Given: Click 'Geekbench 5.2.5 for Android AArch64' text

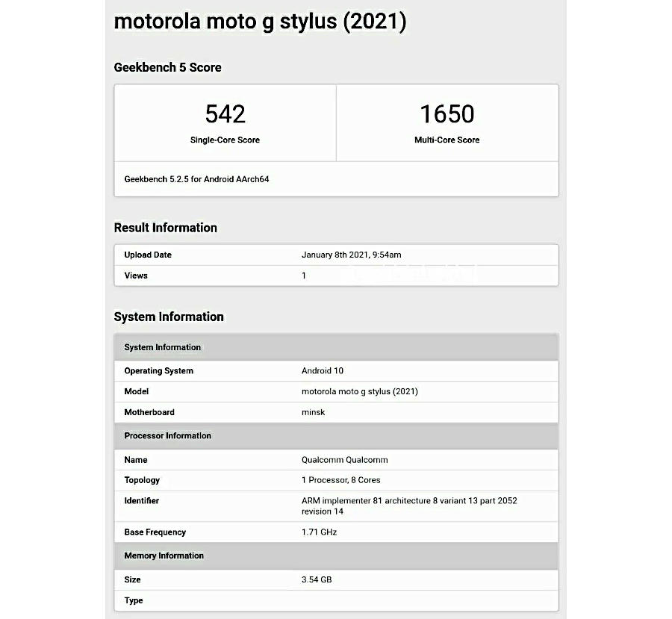Looking at the screenshot, I should 196,179.
